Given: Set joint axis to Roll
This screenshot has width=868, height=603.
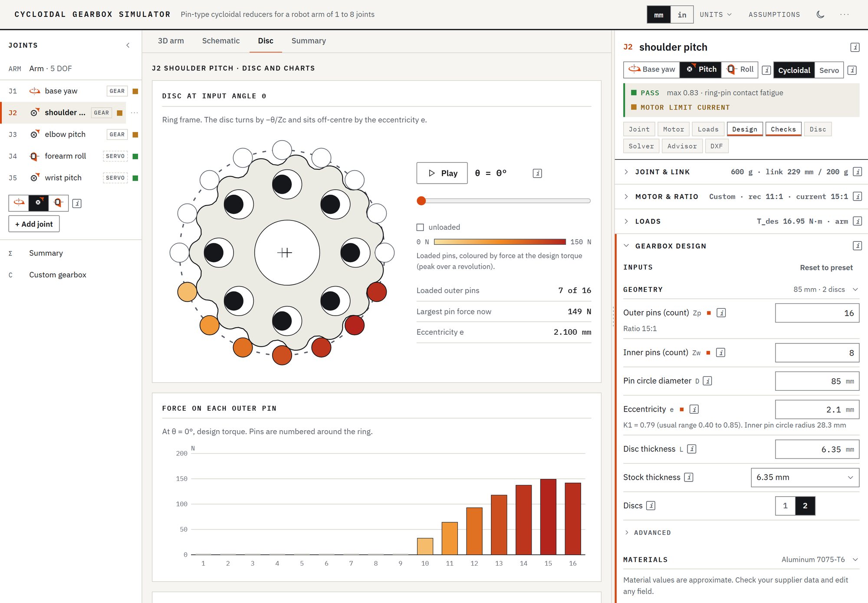Looking at the screenshot, I should [740, 69].
